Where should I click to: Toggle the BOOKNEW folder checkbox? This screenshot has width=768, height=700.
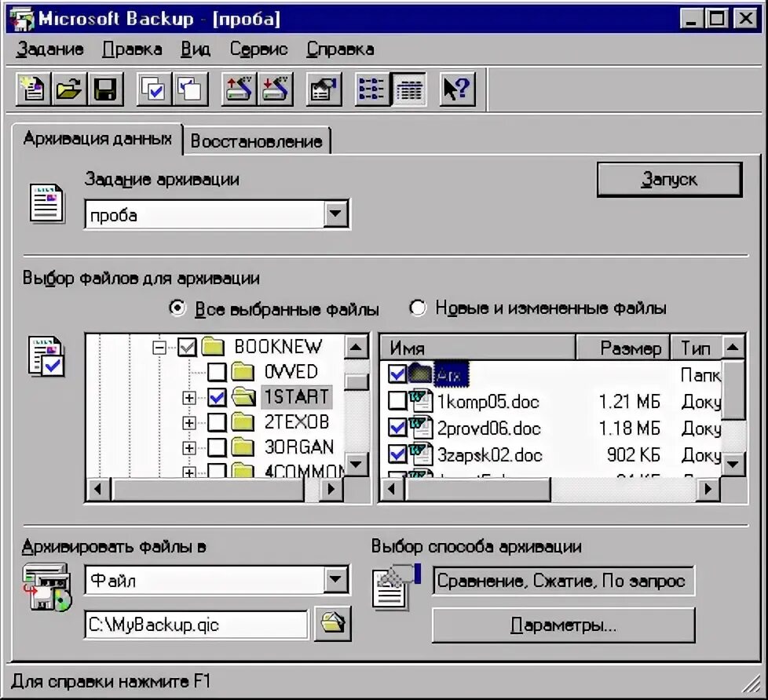(187, 347)
